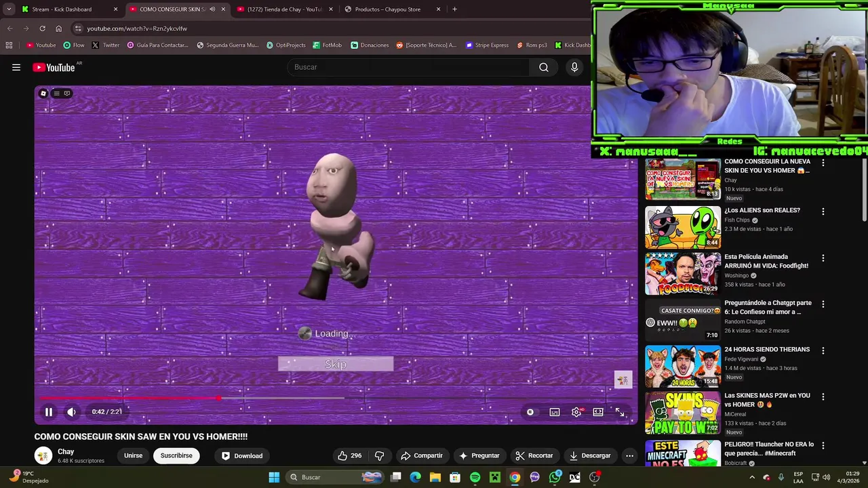Open a new browser tab
868x488 pixels.
[454, 9]
